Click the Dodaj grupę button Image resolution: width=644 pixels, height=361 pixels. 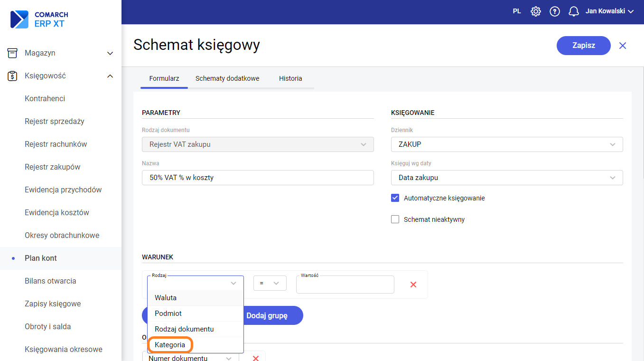click(x=267, y=316)
